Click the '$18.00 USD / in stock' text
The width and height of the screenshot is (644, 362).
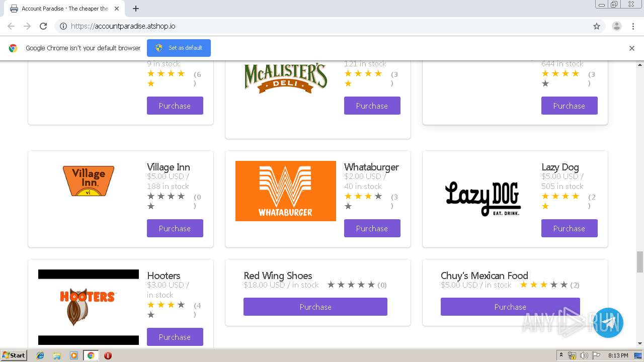281,285
